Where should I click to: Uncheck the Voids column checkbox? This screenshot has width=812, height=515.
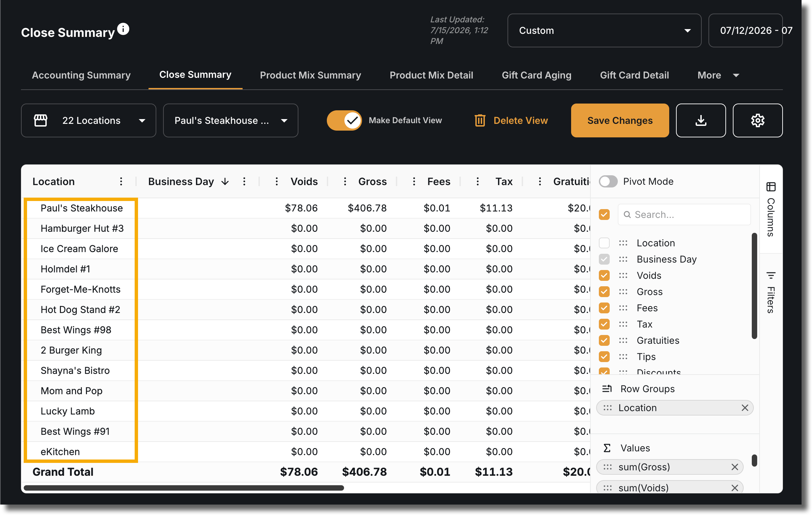pos(604,275)
